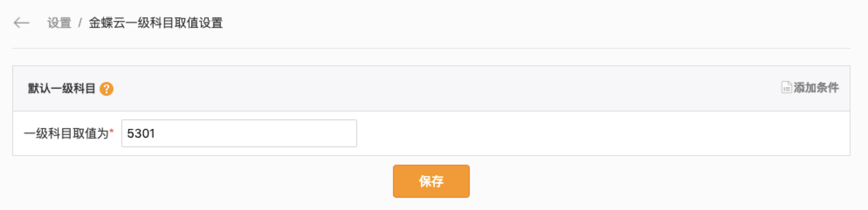Focus the 一级科目取值为 input field
Viewport: 868px width, 210px height.
(x=239, y=133)
